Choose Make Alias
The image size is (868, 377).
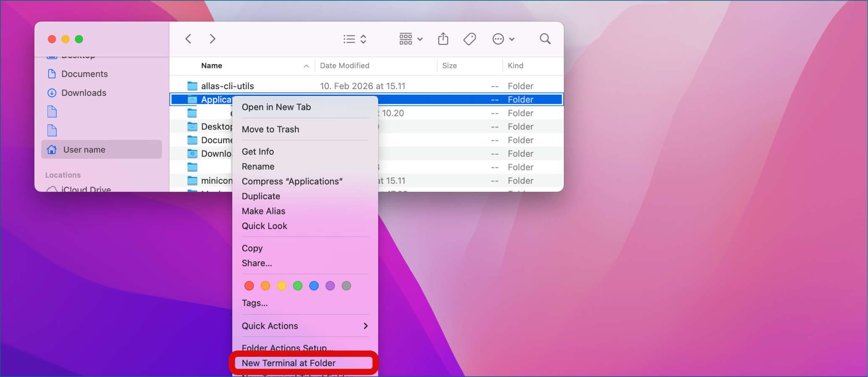[263, 211]
